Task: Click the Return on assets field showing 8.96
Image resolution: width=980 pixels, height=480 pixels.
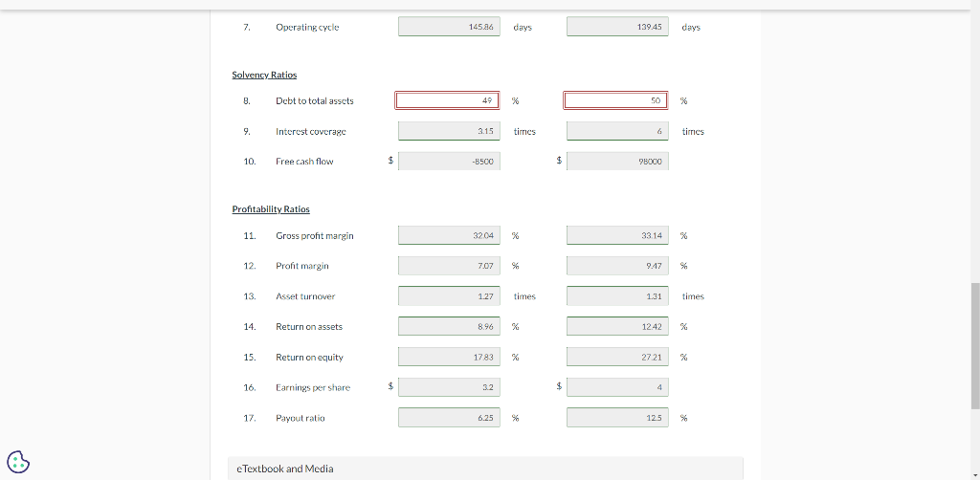Action: (x=450, y=326)
